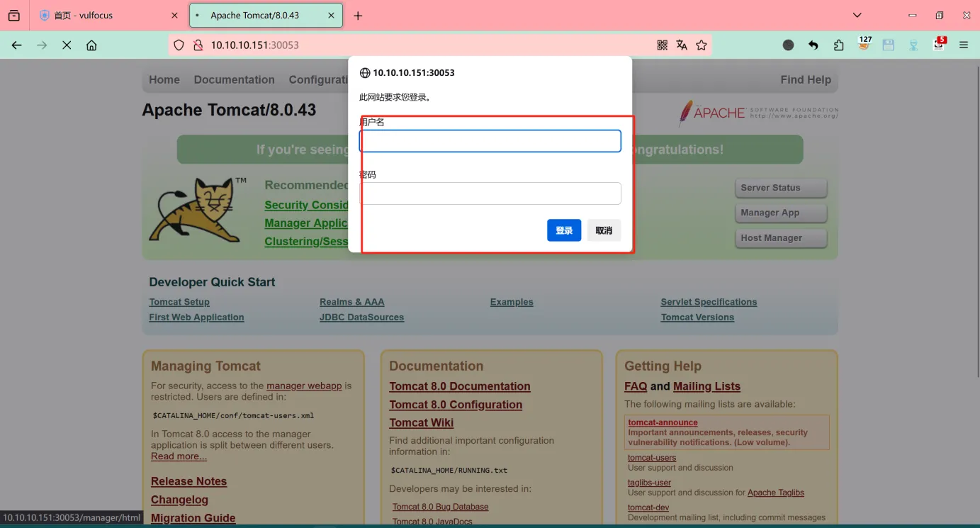The height and width of the screenshot is (528, 980).
Task: Click the 登录 login button
Action: tap(564, 230)
